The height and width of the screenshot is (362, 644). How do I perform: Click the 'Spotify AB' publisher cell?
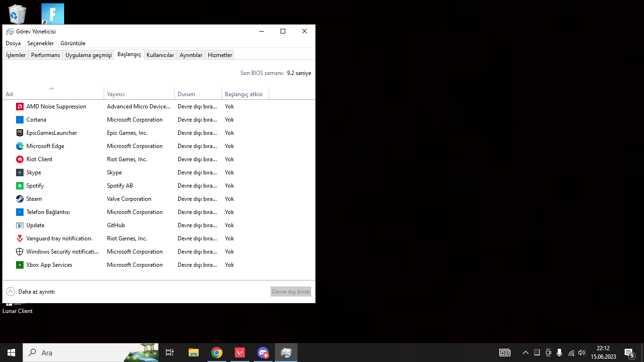coord(120,186)
